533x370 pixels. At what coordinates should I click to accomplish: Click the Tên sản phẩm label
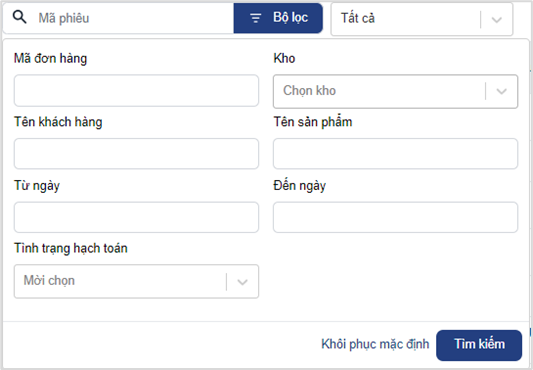(x=313, y=121)
